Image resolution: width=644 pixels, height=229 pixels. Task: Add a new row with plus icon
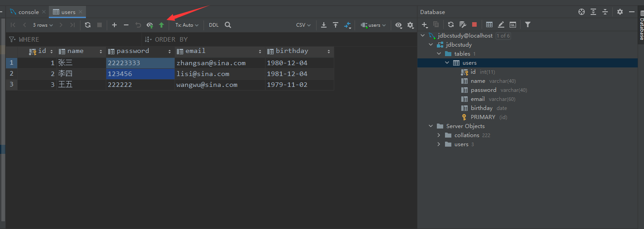[114, 25]
